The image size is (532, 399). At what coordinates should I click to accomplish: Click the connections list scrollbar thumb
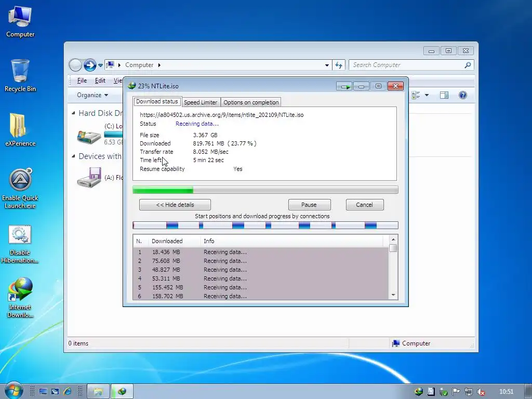click(393, 248)
